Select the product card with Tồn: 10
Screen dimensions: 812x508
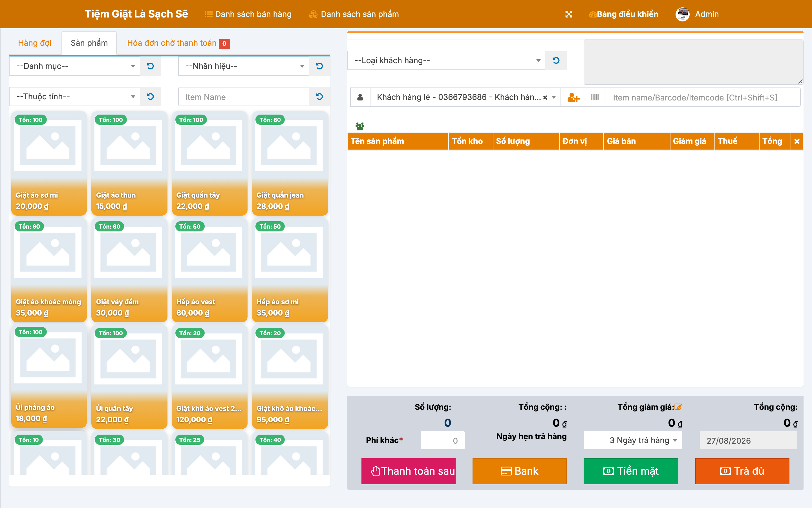[x=49, y=454]
